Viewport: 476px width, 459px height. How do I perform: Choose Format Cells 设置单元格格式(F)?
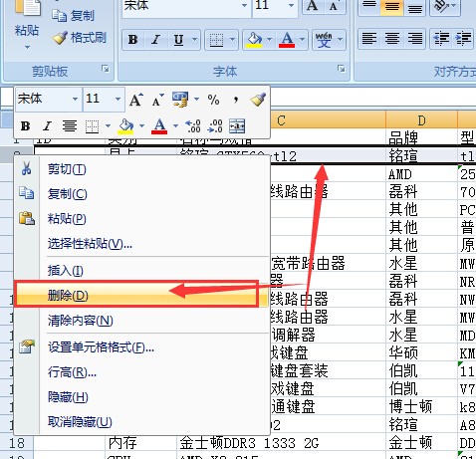[x=141, y=347]
